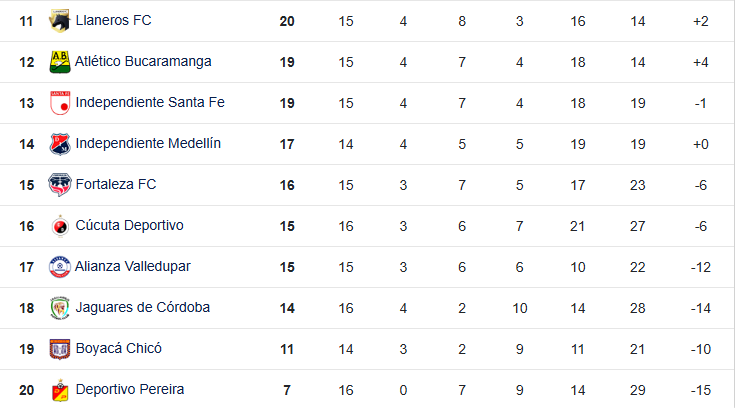The height and width of the screenshot is (408, 736).
Task: Click the Cúcuta Deportivo team logo
Action: (60, 226)
